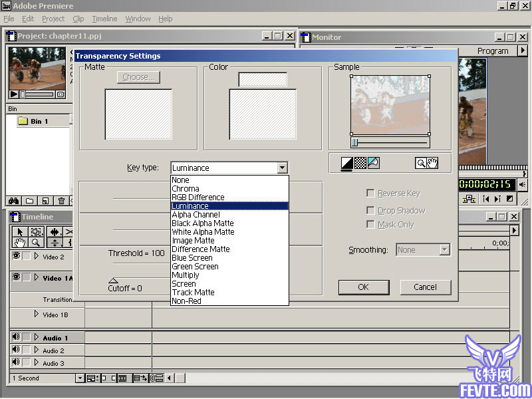Click Track Options icon at Timeline bottom
This screenshot has height=399, width=532.
tap(92, 378)
